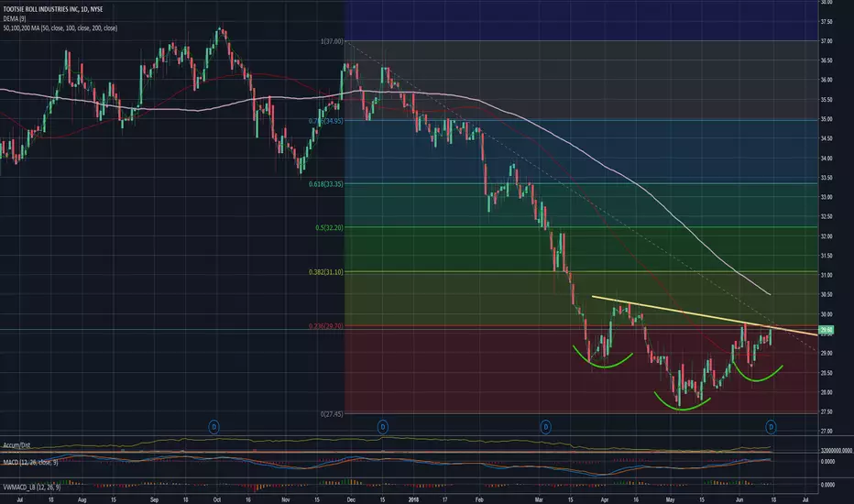The height and width of the screenshot is (504, 854).
Task: Click the MACD (12, 26, close, 9) label
Action: coord(30,462)
